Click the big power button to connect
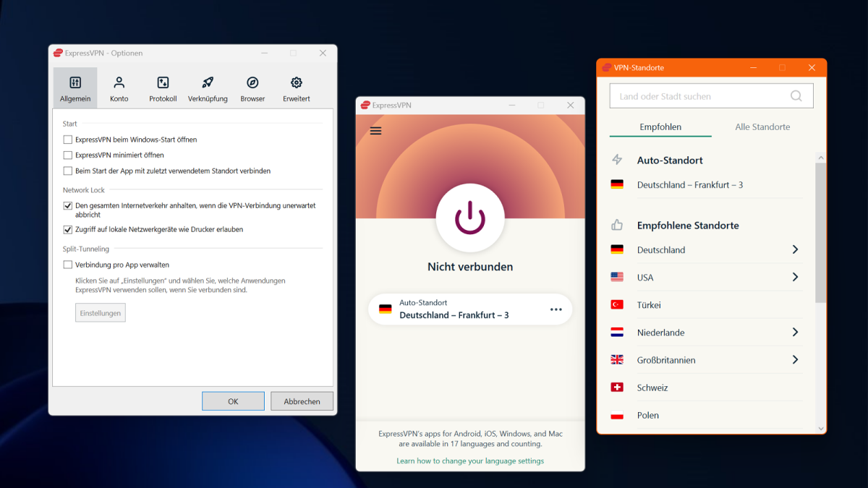The image size is (868, 488). (470, 218)
